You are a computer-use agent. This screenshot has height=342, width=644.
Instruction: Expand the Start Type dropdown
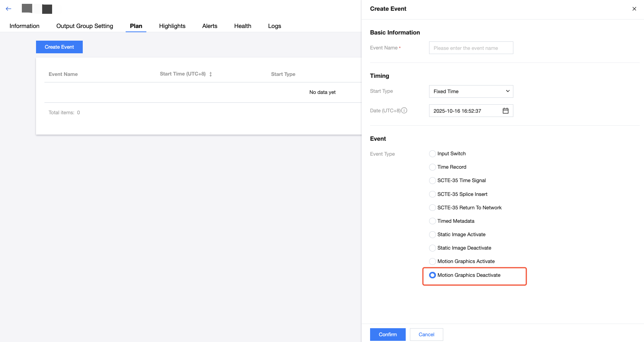coord(471,91)
